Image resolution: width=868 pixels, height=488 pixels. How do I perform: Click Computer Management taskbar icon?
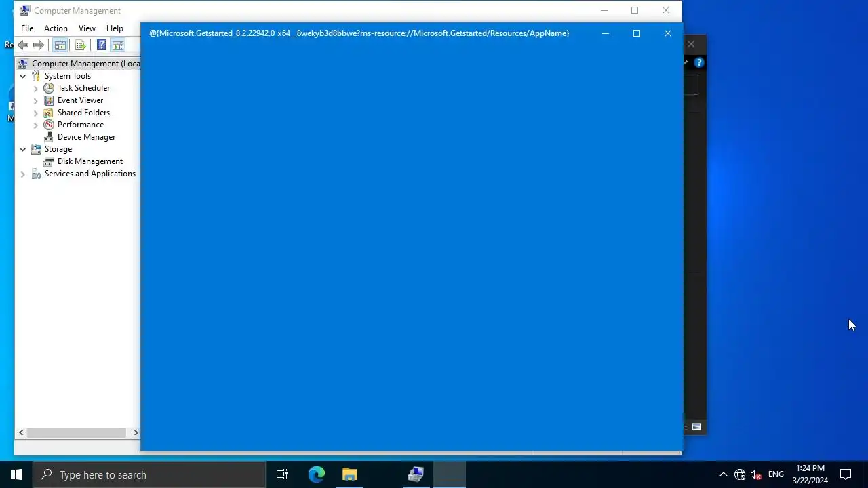416,474
